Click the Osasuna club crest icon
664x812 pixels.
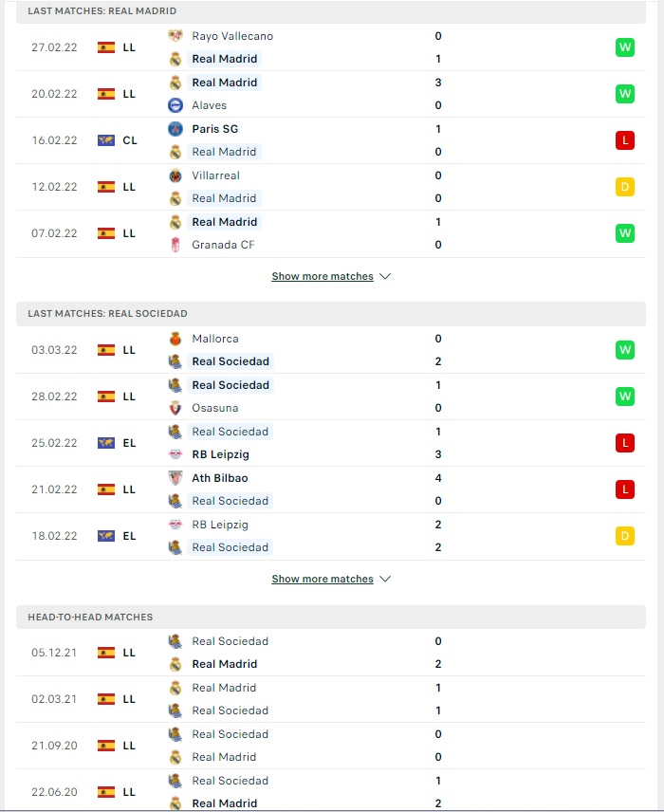(175, 408)
